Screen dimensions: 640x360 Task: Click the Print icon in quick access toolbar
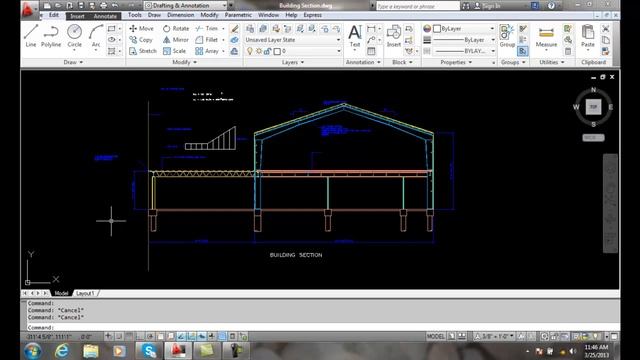pyautogui.click(x=103, y=6)
